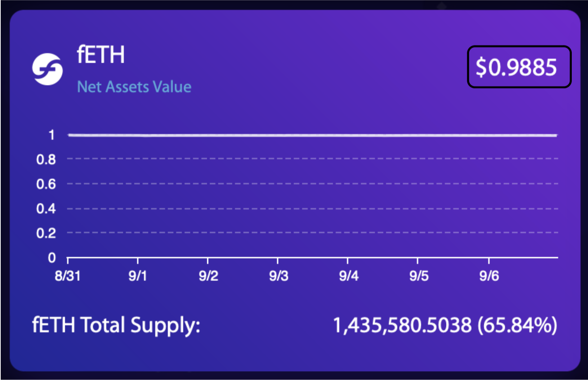Image resolution: width=588 pixels, height=380 pixels.
Task: Click the 0 y-axis origin label
Action: click(x=52, y=258)
